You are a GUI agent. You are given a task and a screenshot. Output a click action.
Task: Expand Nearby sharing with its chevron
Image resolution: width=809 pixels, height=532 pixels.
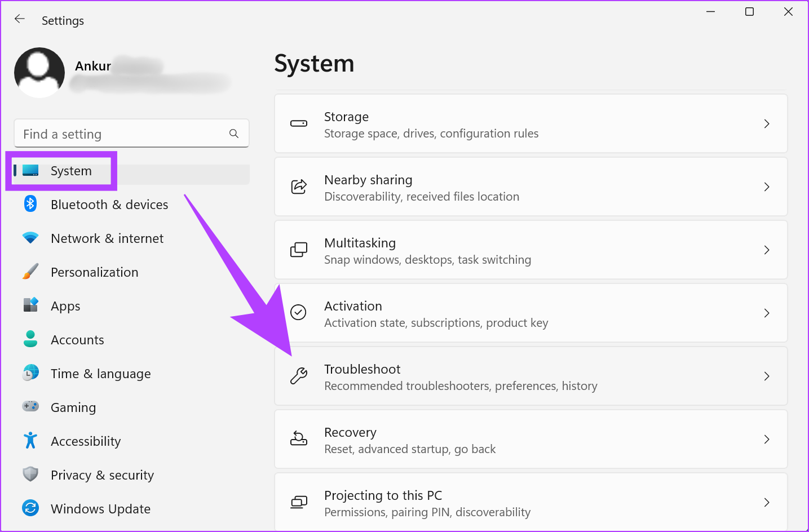767,187
